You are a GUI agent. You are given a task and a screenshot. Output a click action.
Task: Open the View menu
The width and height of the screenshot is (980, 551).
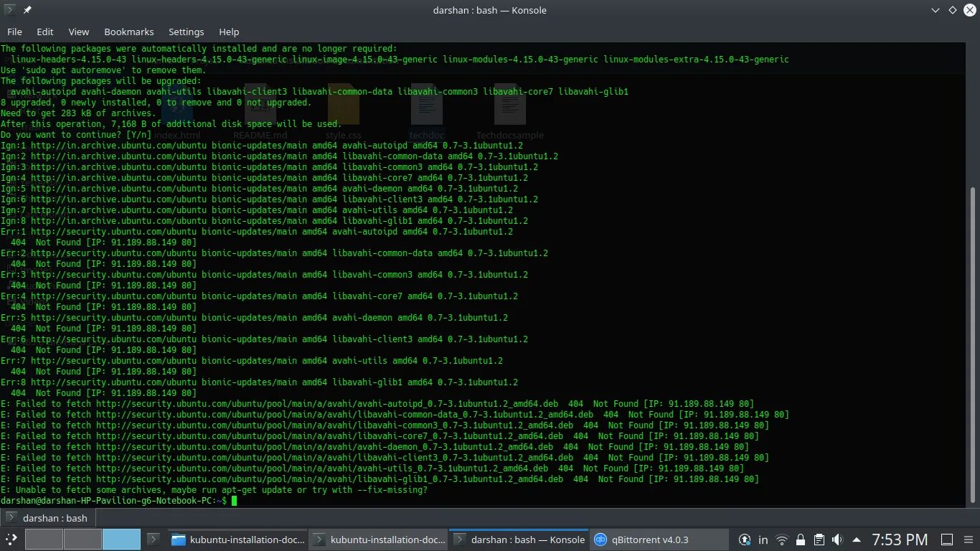click(79, 32)
